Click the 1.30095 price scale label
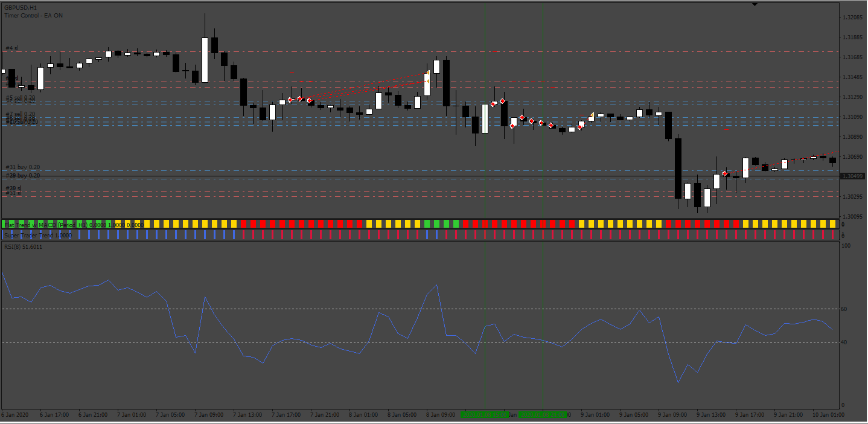 click(851, 216)
